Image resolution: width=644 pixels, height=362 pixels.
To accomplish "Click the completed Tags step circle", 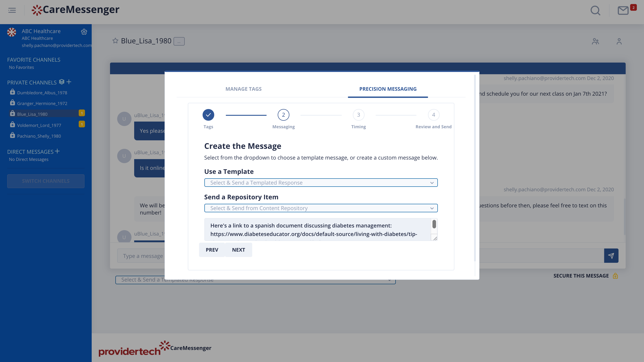I will tap(208, 115).
